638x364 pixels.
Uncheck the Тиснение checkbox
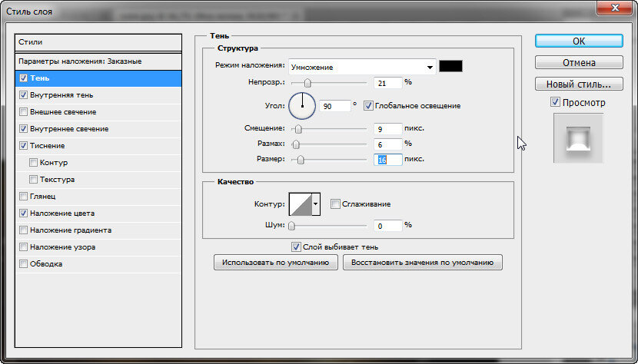point(24,146)
